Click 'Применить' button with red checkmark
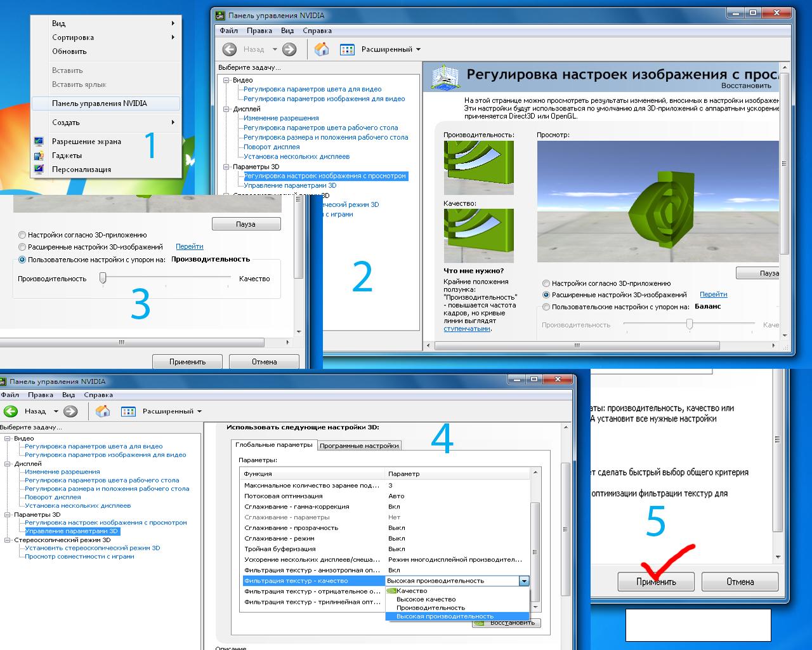 point(656,581)
